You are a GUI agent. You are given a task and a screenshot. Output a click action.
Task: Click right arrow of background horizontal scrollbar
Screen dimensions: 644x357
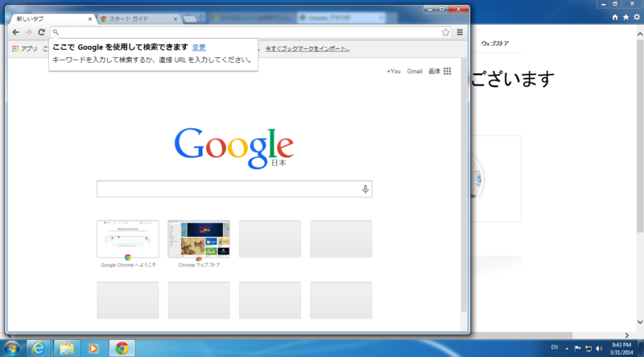coord(627,335)
